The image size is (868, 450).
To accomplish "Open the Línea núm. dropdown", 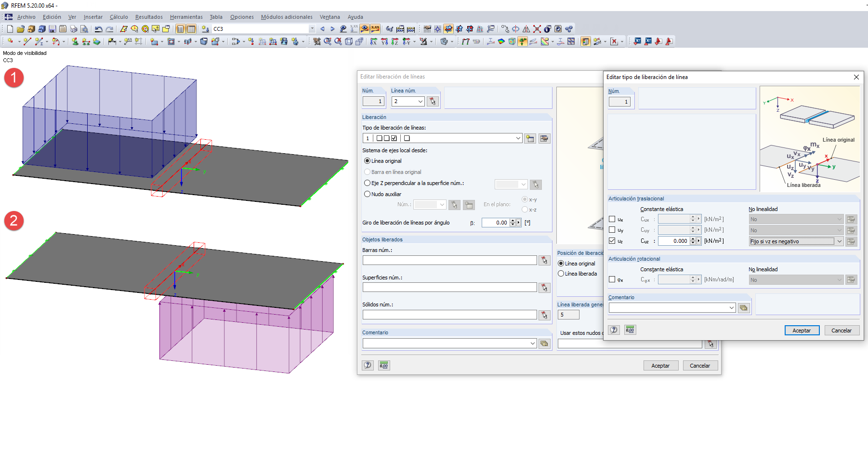I will (421, 101).
